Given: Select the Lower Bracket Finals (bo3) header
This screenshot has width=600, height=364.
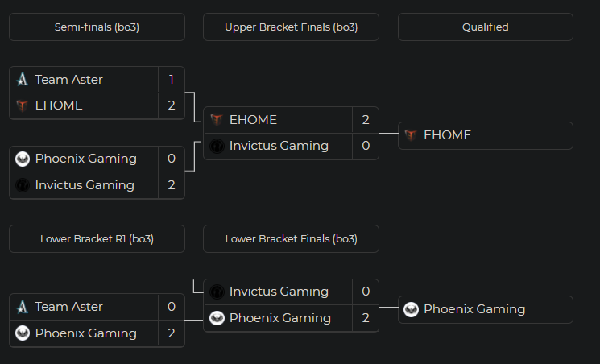Looking at the screenshot, I should [291, 239].
